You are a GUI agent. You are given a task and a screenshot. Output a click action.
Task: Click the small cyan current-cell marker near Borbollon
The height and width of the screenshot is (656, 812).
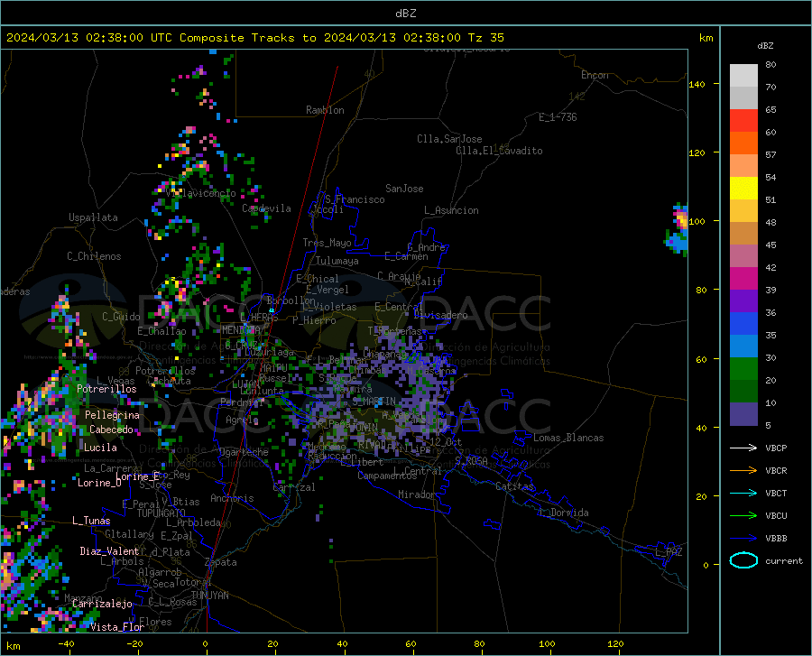pyautogui.click(x=272, y=310)
